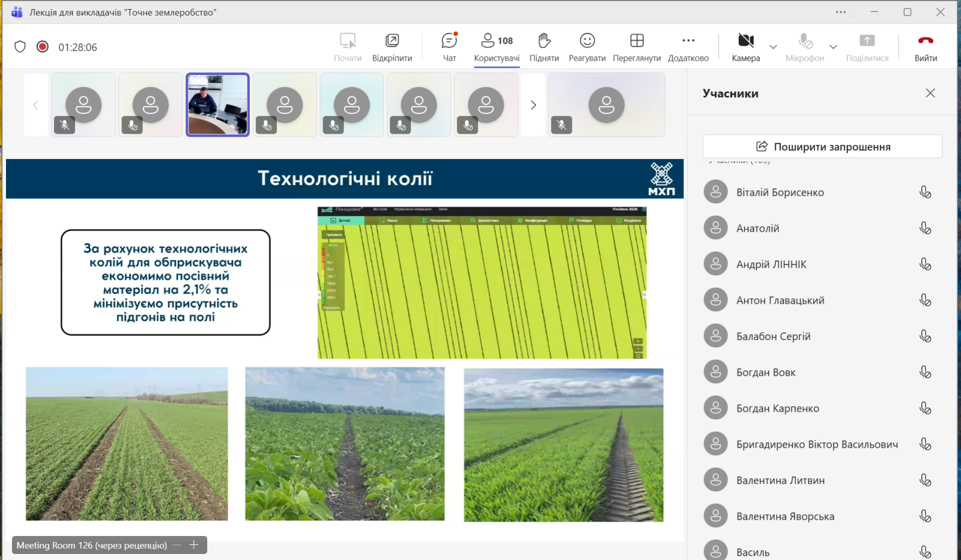Expand camera options dropdown arrow
This screenshot has width=961, height=560.
[773, 47]
